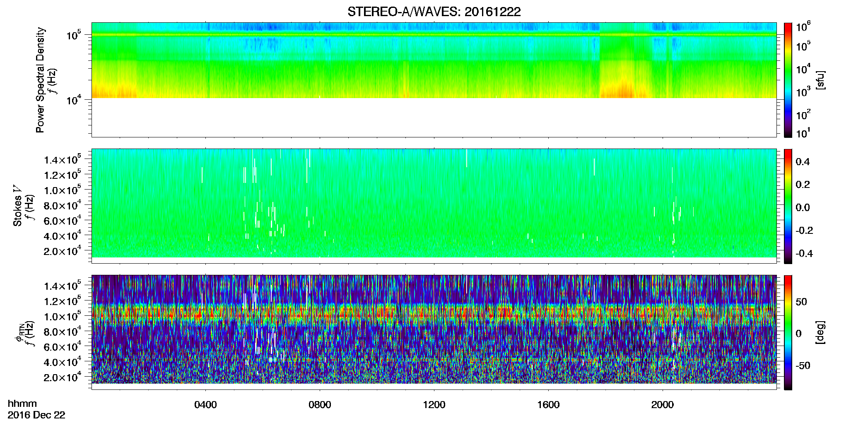Click the Stokes V color bar
The image size is (868, 447).
(x=788, y=206)
